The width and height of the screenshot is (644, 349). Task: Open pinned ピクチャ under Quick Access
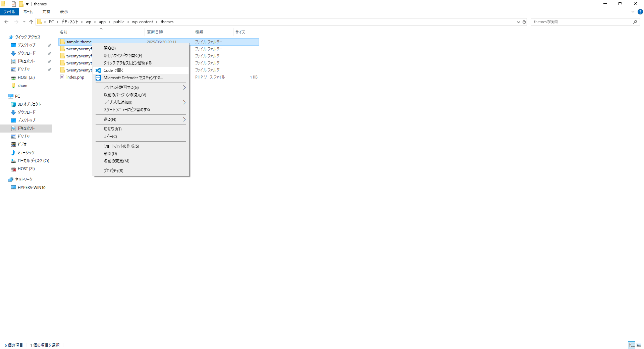click(24, 69)
